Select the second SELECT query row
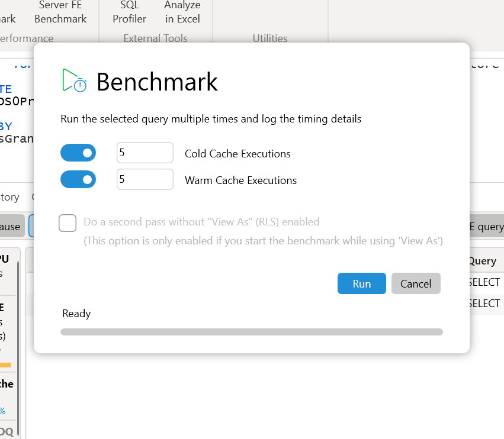The width and height of the screenshot is (504, 439). click(x=486, y=304)
